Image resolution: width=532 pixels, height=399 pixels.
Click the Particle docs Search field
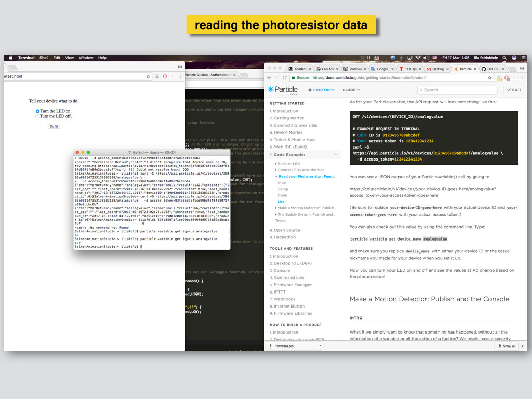pyautogui.click(x=457, y=90)
